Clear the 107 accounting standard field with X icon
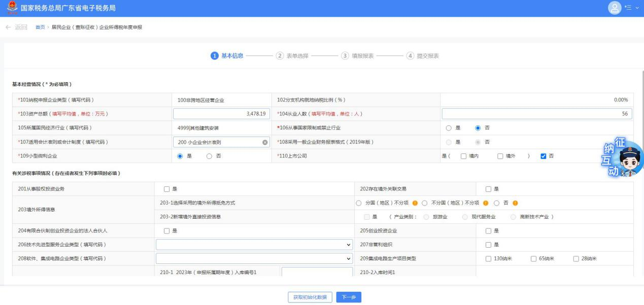This screenshot has width=644, height=305. (264, 142)
